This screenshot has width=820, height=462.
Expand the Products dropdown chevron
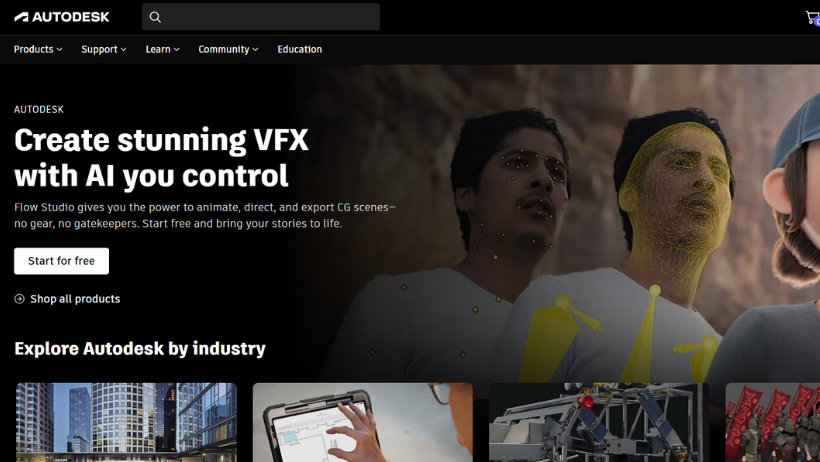point(60,49)
